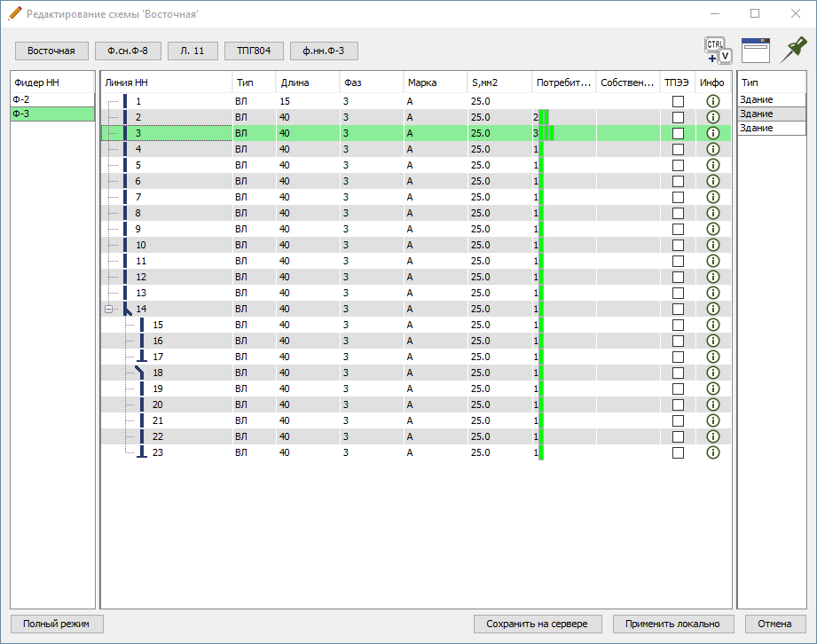817x644 pixels.
Task: Click info icon in row 11
Action: coord(713,261)
